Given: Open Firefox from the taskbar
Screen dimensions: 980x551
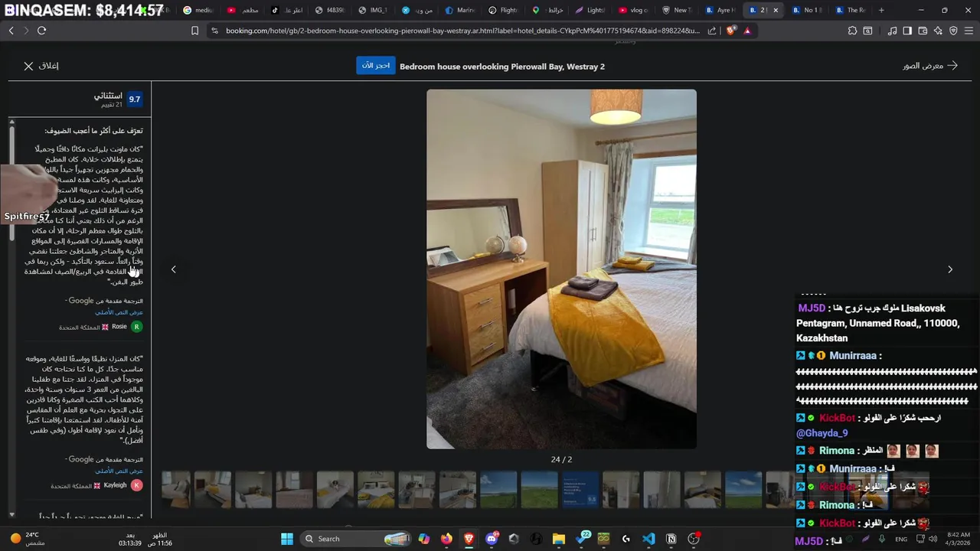Looking at the screenshot, I should [446, 539].
